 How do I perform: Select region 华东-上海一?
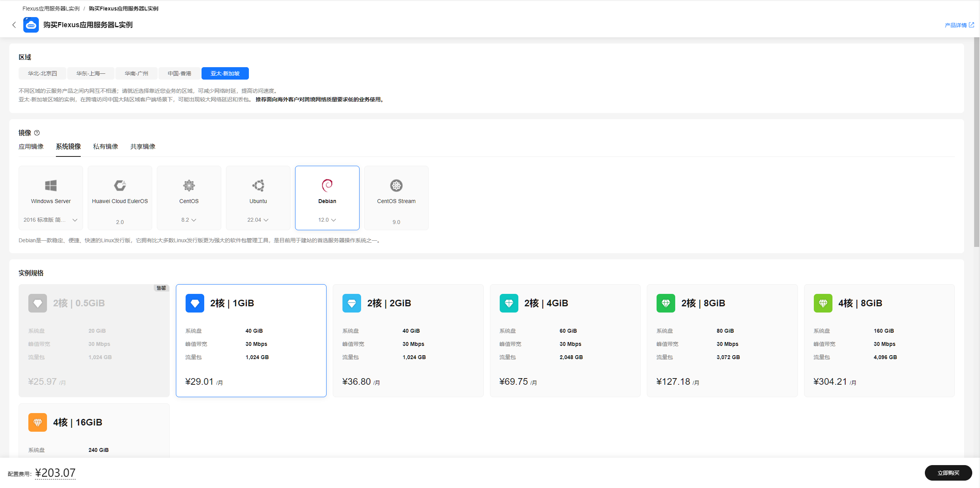(x=91, y=73)
